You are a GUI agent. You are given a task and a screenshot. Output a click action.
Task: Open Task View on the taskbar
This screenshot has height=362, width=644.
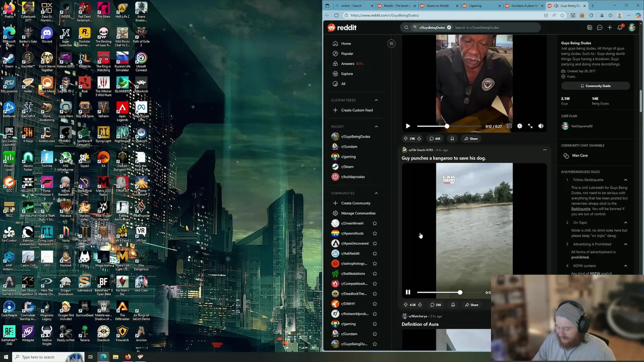click(91, 357)
